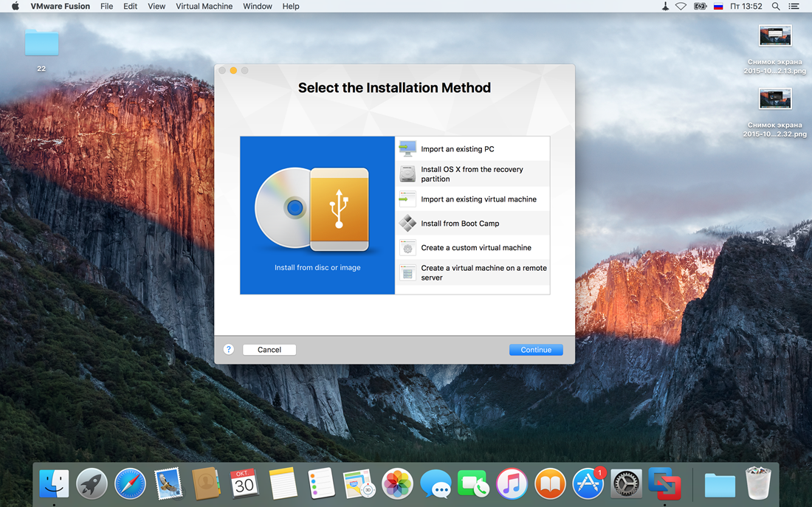The width and height of the screenshot is (812, 507).
Task: Open iBooks in the Dock
Action: (550, 484)
